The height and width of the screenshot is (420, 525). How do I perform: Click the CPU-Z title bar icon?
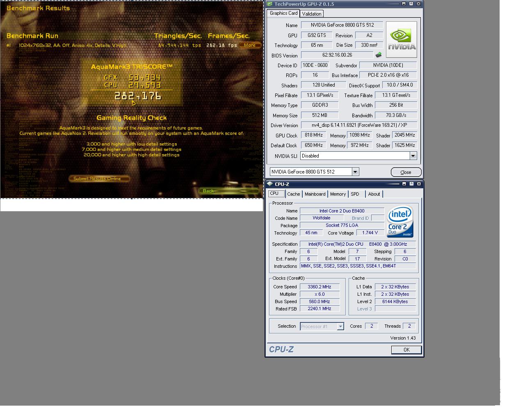(269, 184)
